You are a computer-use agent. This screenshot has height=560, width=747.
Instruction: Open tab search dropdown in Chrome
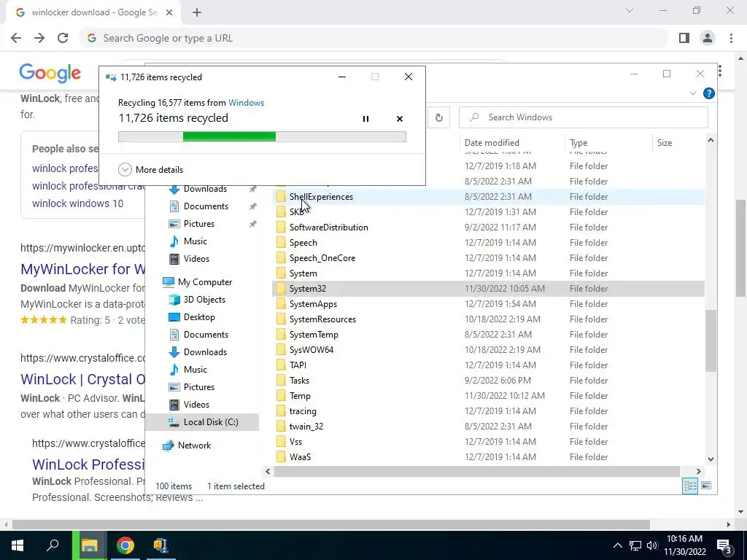point(630,10)
